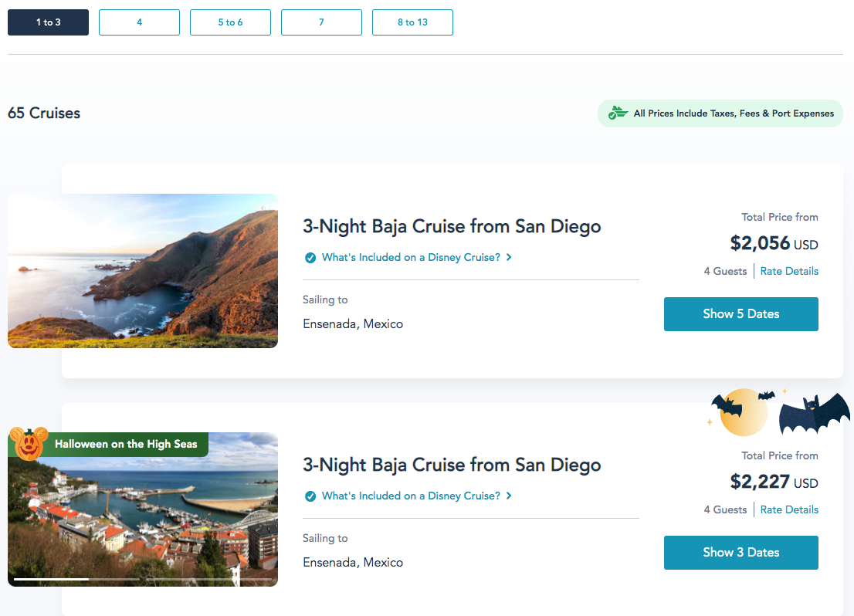
Task: Click the checkmark icon on Halloween cruise
Action: [310, 496]
